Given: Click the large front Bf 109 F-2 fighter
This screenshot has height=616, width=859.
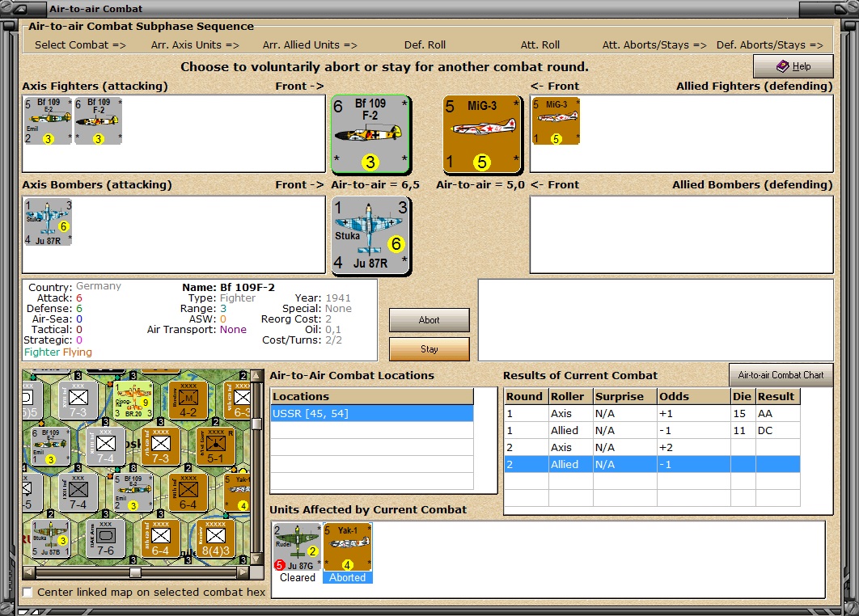Looking at the screenshot, I should click(370, 134).
